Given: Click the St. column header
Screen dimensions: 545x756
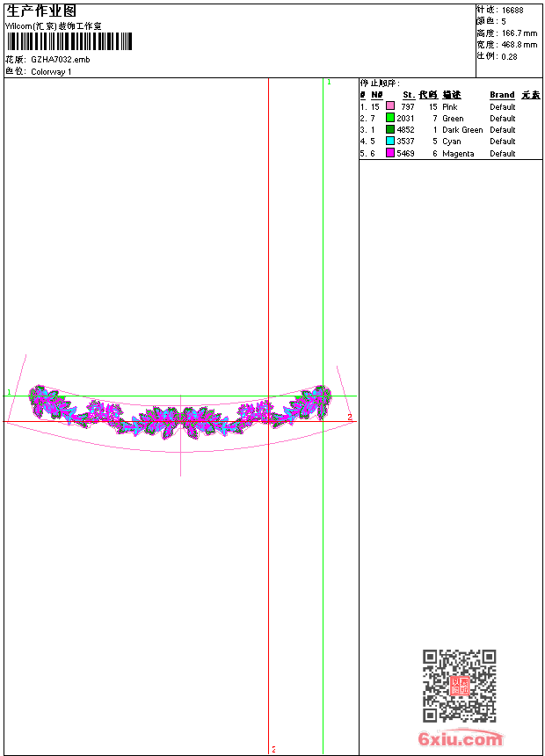Looking at the screenshot, I should (409, 95).
